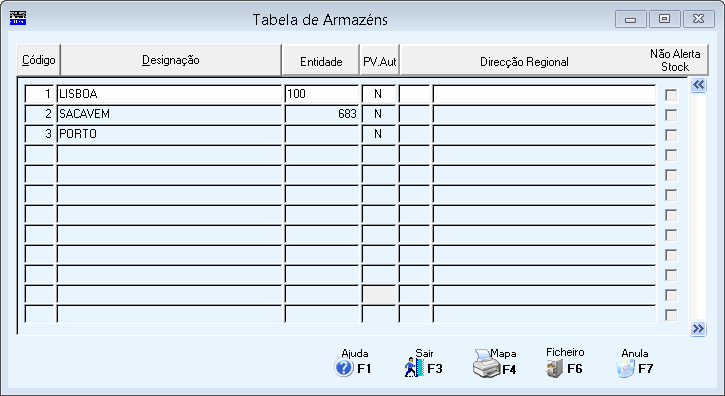Click the application icon in title bar
The width and height of the screenshot is (725, 396).
tap(18, 18)
